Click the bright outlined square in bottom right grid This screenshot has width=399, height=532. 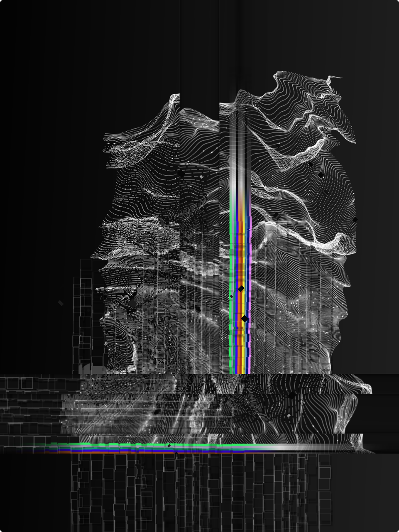click(325, 472)
